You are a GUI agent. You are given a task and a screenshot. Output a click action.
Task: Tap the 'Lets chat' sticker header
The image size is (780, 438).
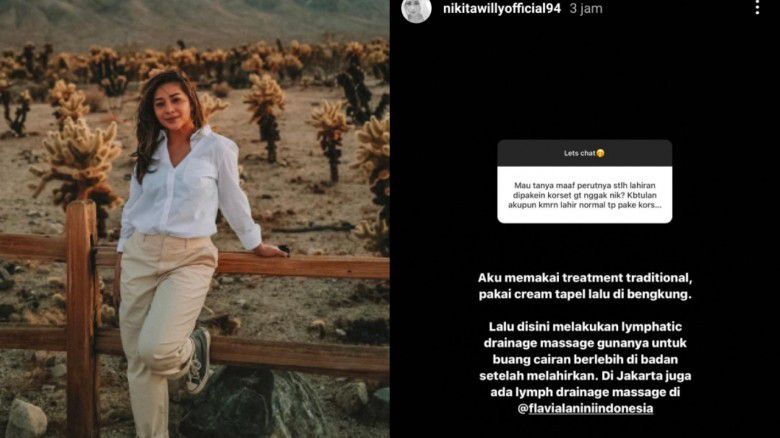(585, 153)
